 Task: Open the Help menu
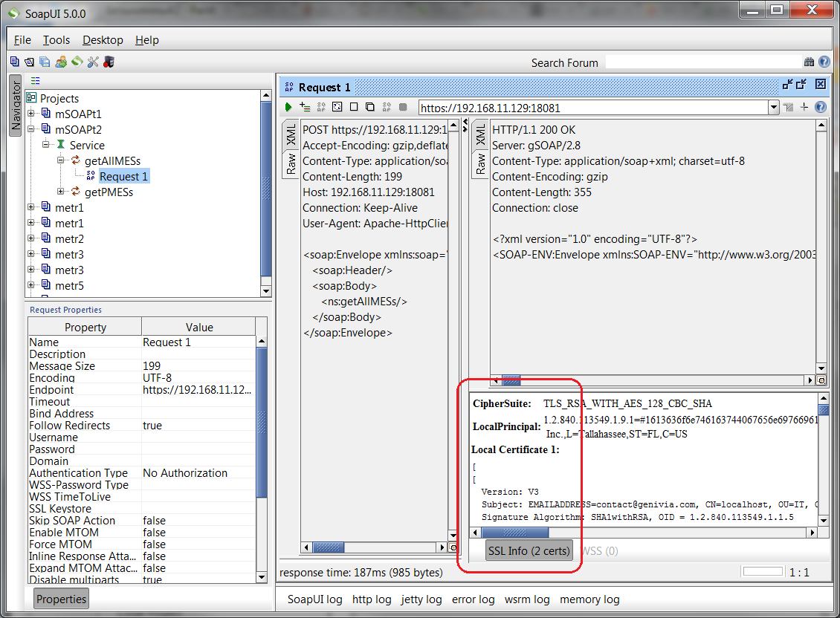point(146,40)
